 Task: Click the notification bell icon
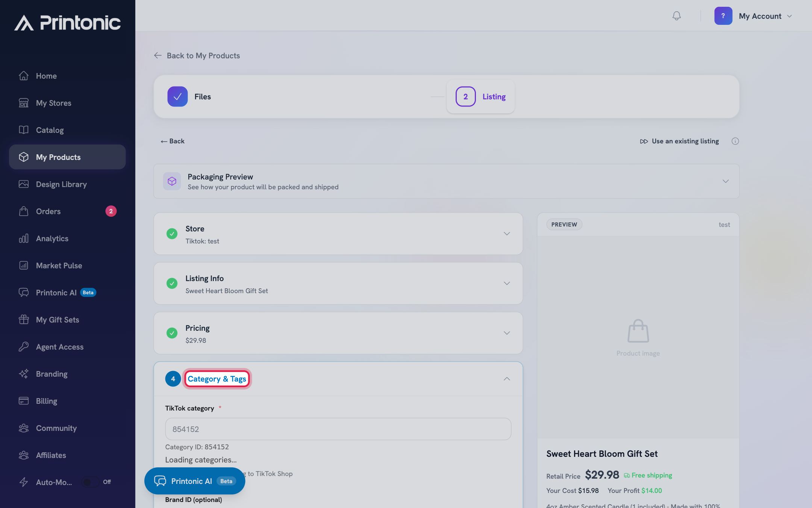tap(676, 16)
